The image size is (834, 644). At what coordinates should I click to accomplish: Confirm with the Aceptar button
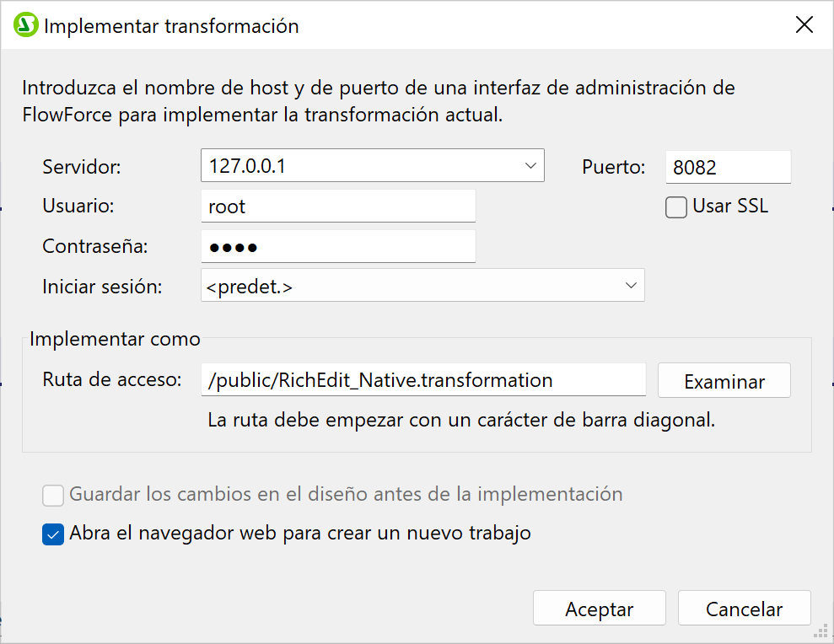(x=599, y=609)
